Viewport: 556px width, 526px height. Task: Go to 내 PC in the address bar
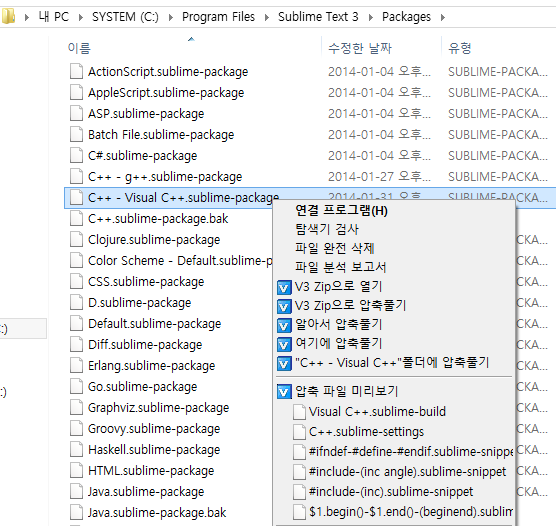tap(54, 17)
